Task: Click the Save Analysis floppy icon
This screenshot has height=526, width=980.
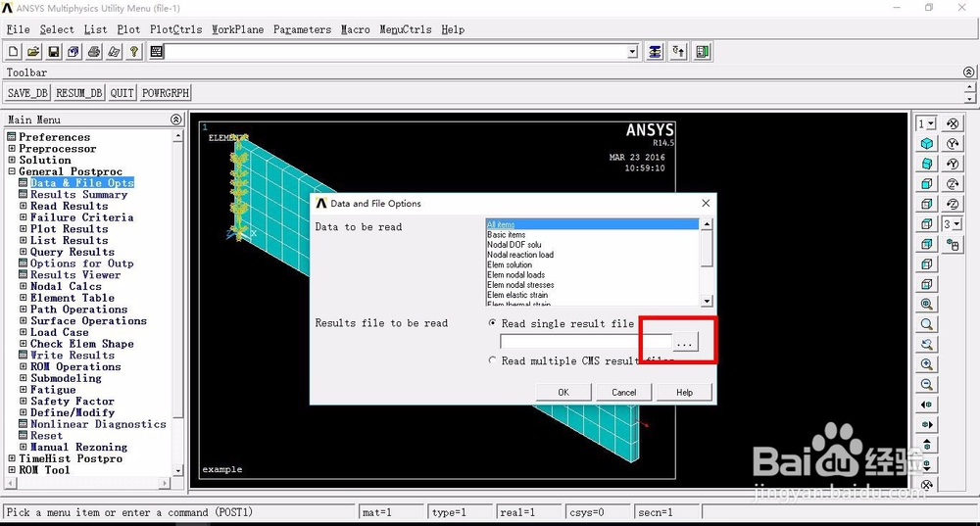Action: (54, 52)
